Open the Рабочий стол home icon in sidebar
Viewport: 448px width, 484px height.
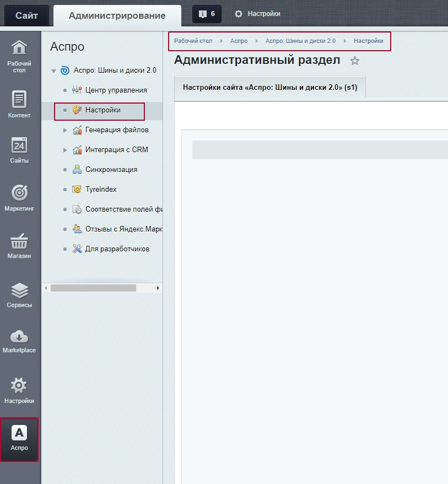(19, 47)
